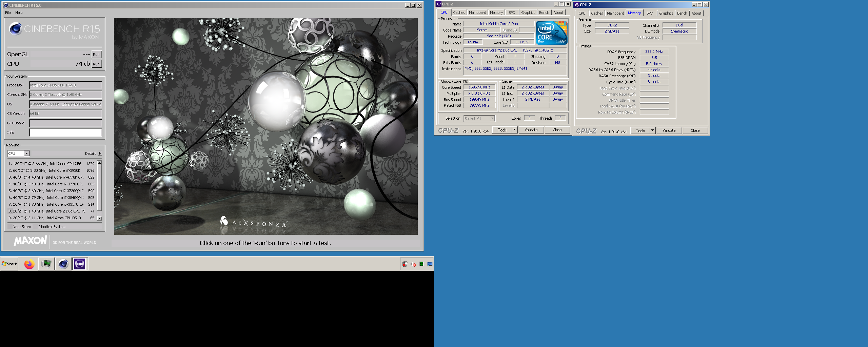Open Caches tab in right CPU-Z window

(x=597, y=13)
